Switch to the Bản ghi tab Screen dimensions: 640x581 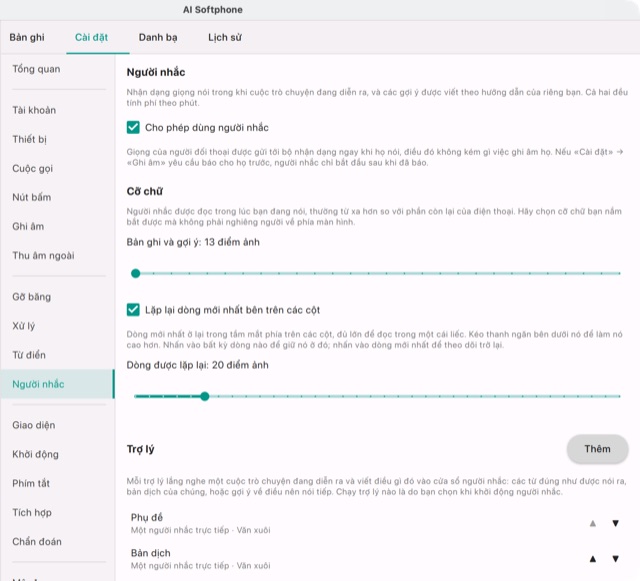(x=27, y=38)
